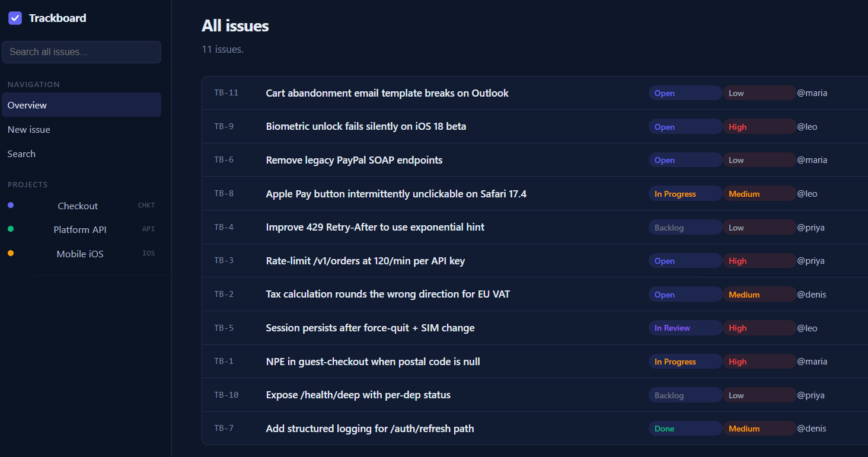The width and height of the screenshot is (868, 457).
Task: Click the green Platform API project dot
Action: tap(11, 229)
